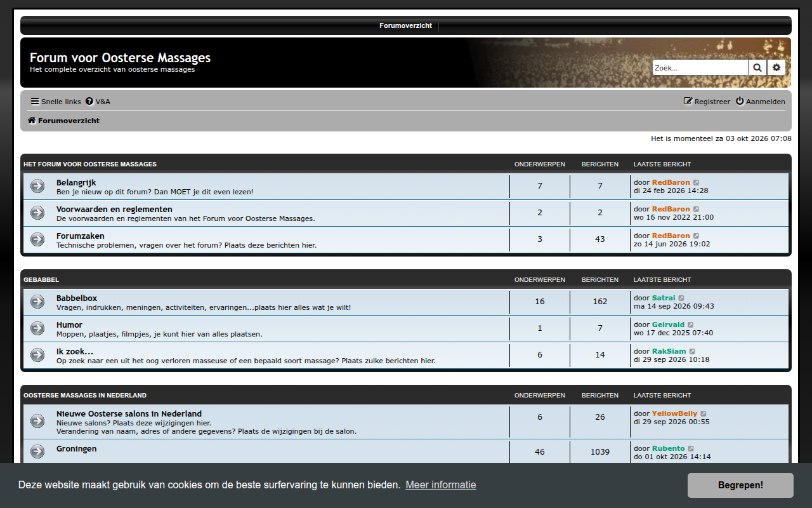
Task: Open the 'Ik zoek...' forum
Action: pyautogui.click(x=75, y=351)
